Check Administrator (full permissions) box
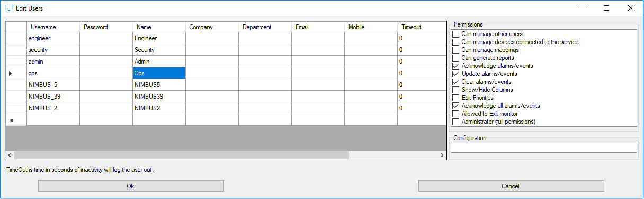This screenshot has height=199, width=644. [x=455, y=122]
